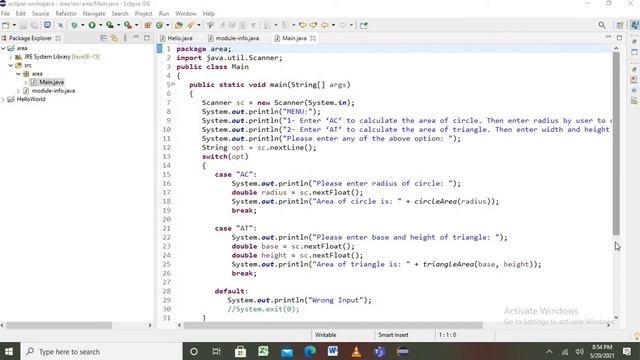Expand module-info.java tree node
Viewport: 640px width, 360px height.
18,91
